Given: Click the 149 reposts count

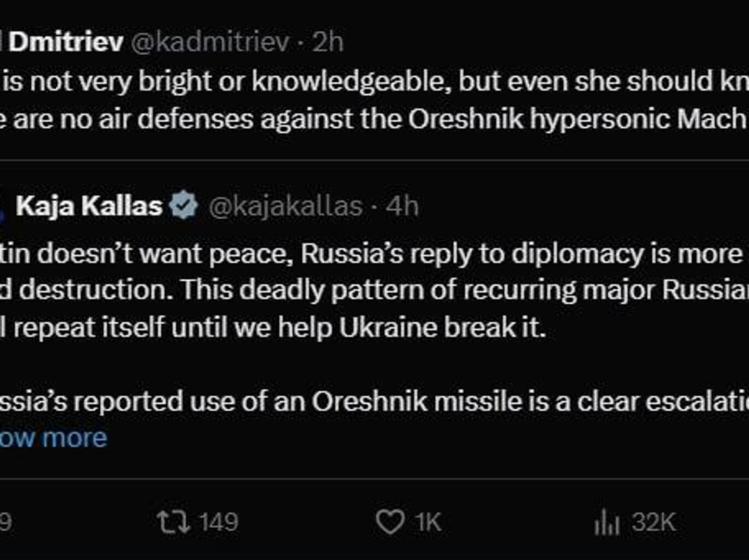Looking at the screenshot, I should point(218,522).
